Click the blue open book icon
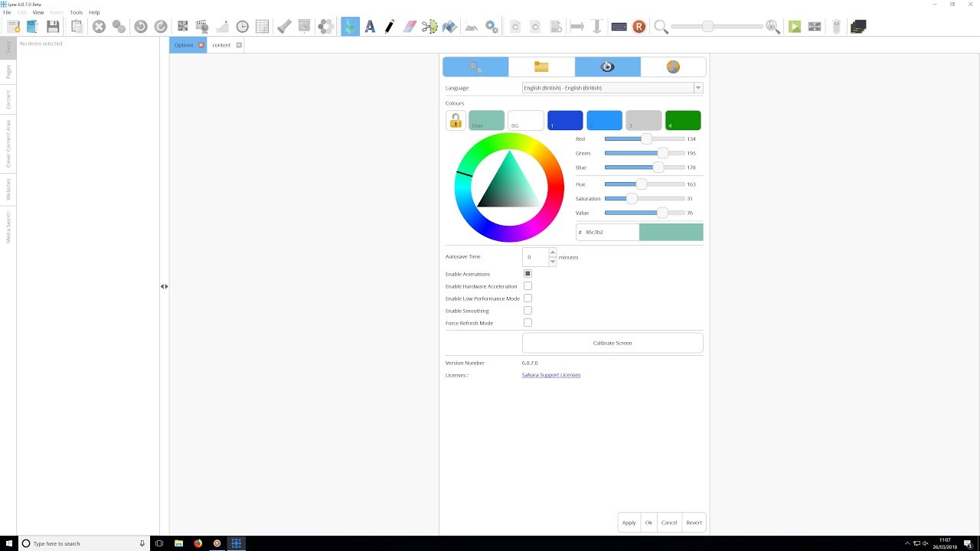 point(32,27)
